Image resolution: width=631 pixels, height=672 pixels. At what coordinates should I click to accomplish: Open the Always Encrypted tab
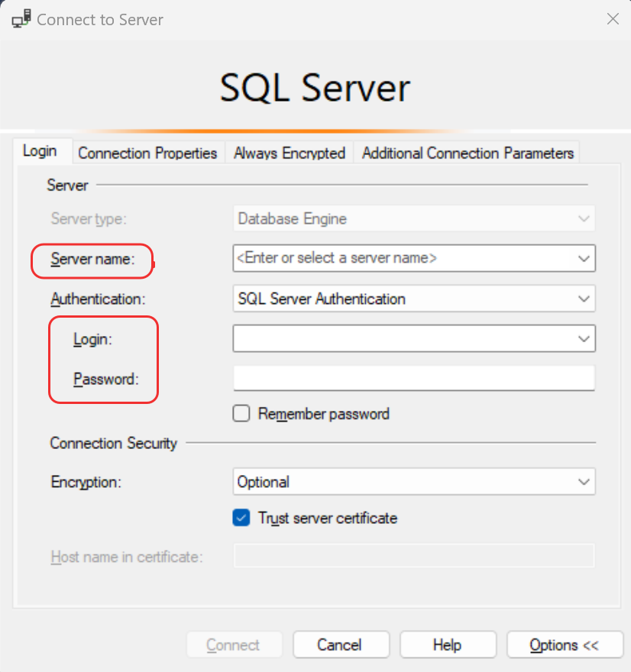(x=290, y=153)
